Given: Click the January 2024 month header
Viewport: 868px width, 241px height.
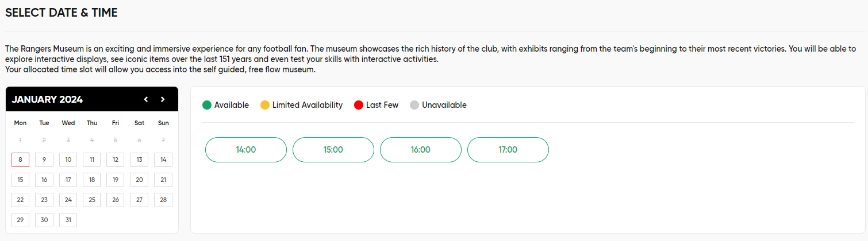Looking at the screenshot, I should 47,99.
